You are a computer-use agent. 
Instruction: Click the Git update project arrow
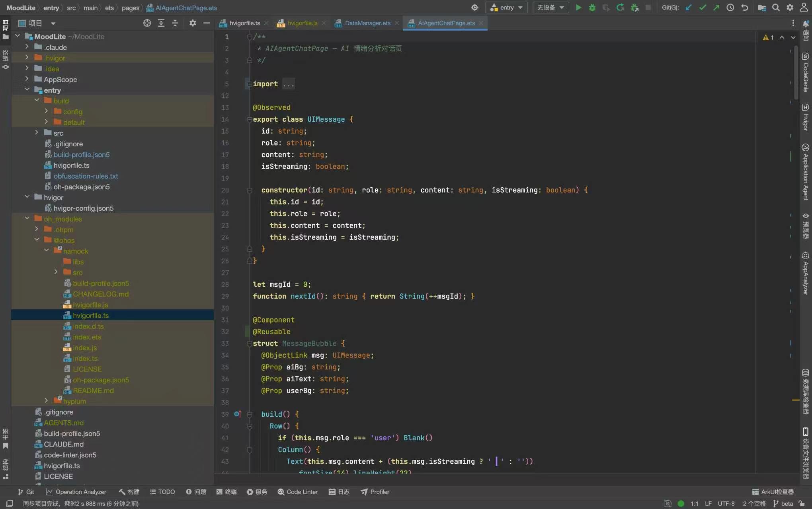click(x=689, y=8)
